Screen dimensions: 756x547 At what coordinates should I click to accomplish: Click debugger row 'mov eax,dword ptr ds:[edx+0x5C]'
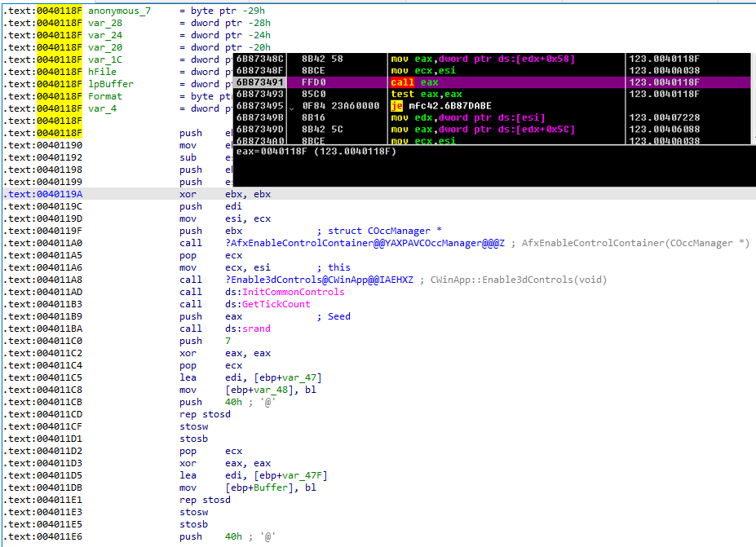(x=483, y=130)
